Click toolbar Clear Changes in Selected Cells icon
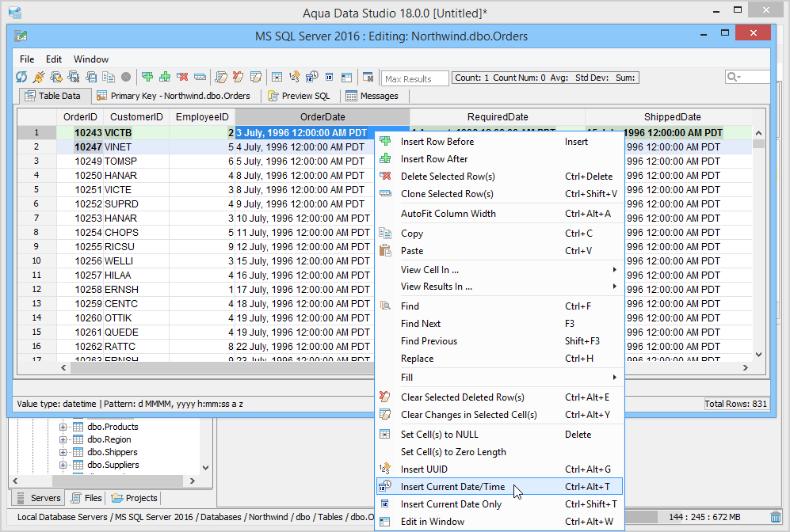The height and width of the screenshot is (532, 790). tap(256, 77)
